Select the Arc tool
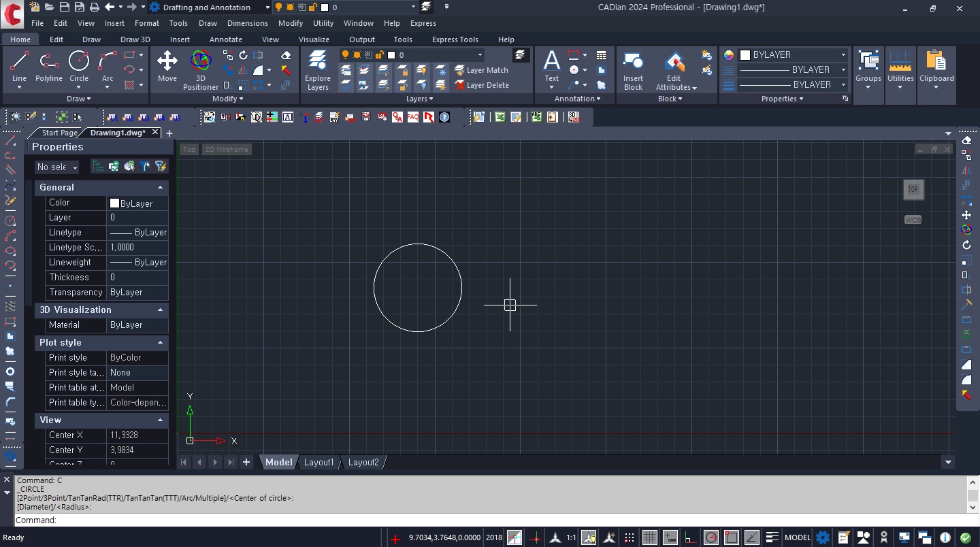This screenshot has height=547, width=980. point(108,67)
